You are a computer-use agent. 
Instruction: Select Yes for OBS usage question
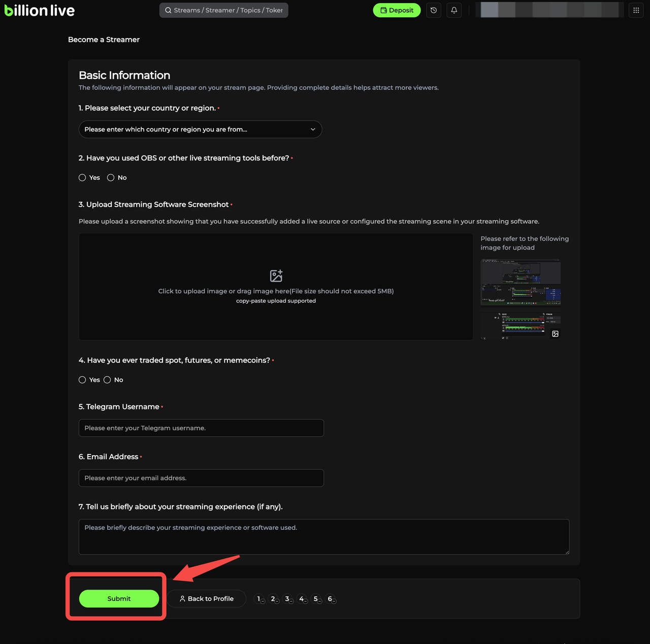click(x=82, y=178)
